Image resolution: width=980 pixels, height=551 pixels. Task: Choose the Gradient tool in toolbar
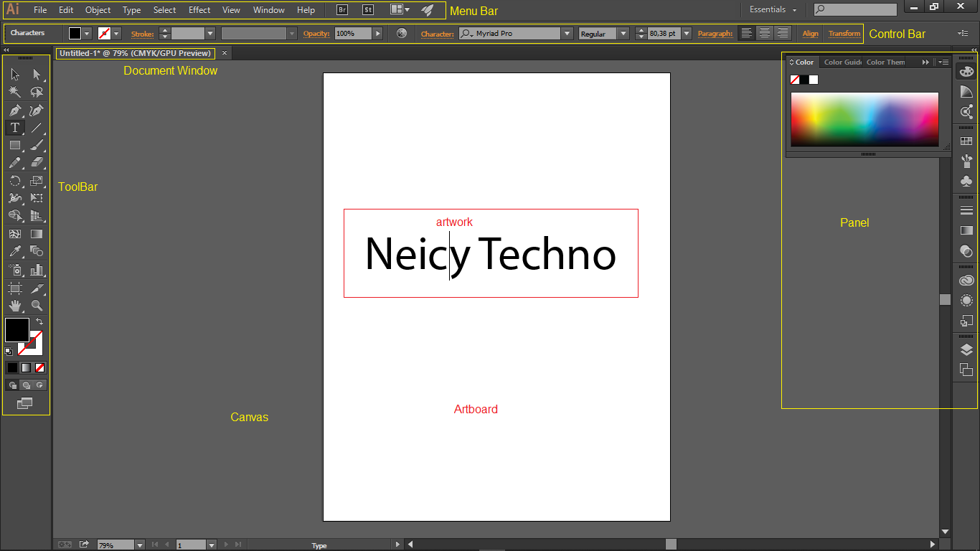(x=37, y=234)
